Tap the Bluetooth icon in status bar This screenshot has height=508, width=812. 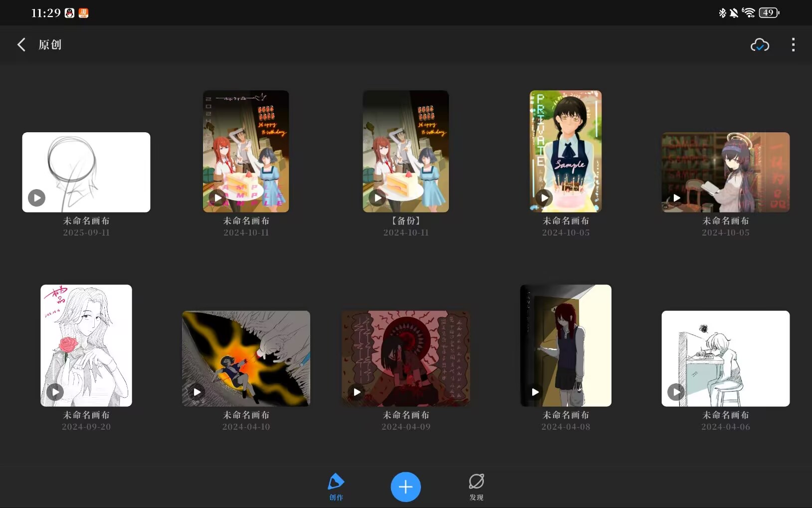click(722, 13)
